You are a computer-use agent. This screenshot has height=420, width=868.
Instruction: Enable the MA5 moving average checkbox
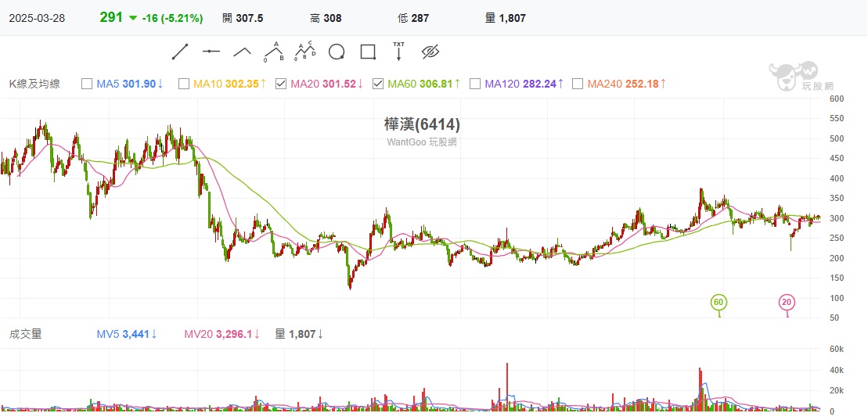coord(87,84)
